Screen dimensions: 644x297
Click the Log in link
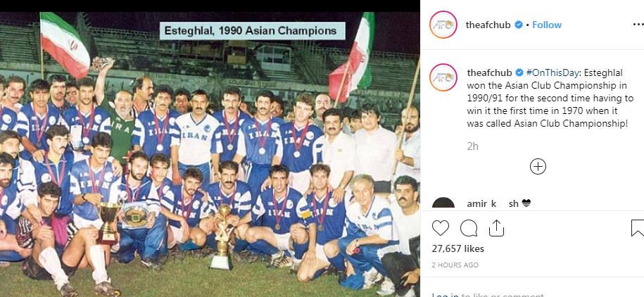click(x=446, y=295)
